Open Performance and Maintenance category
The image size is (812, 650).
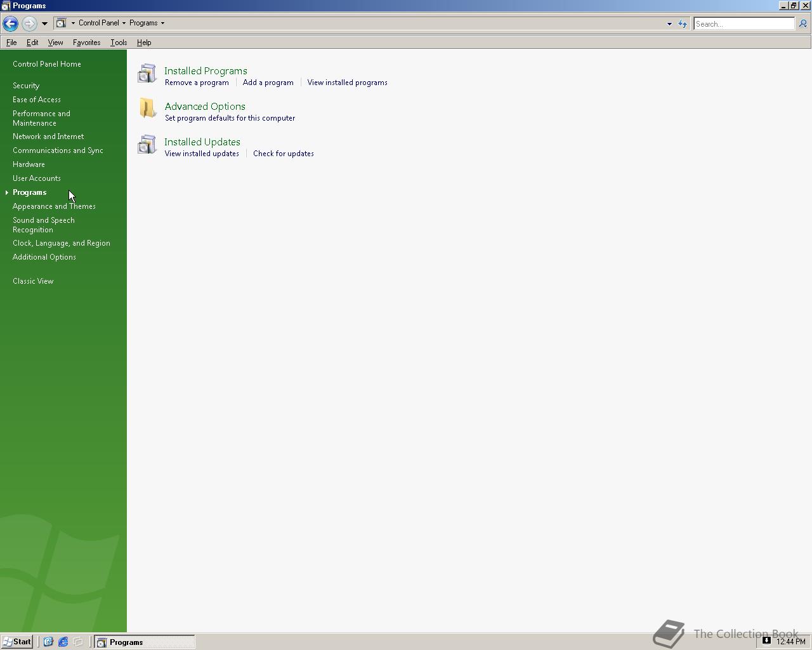click(x=41, y=118)
